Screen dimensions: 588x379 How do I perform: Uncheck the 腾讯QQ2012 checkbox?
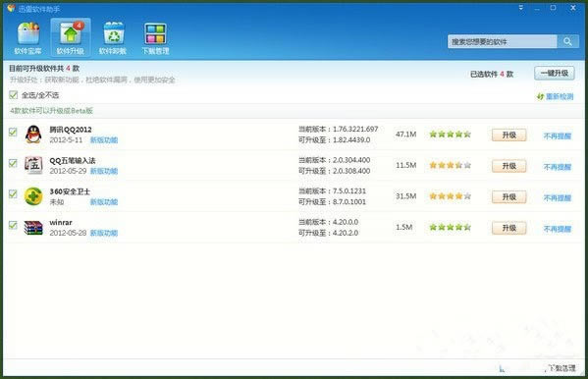tap(13, 132)
